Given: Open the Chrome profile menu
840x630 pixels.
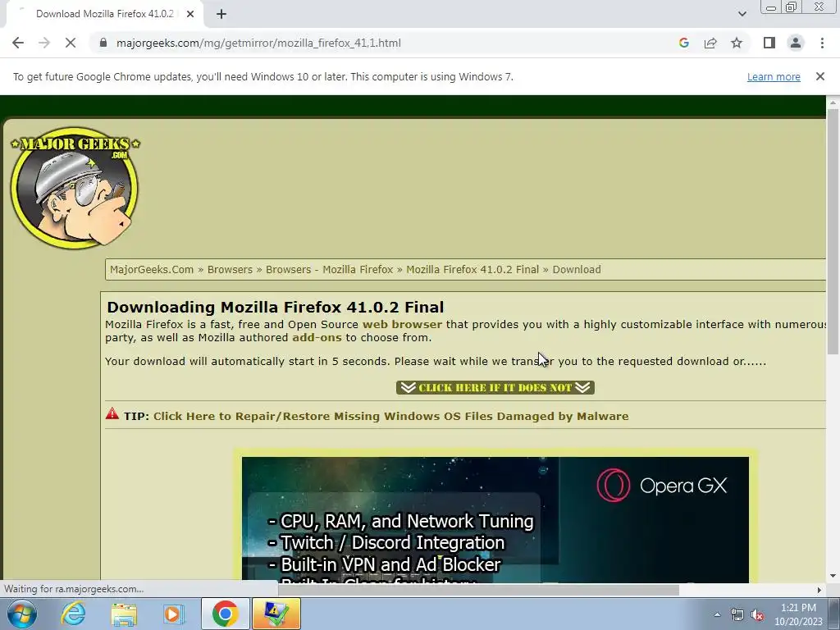Looking at the screenshot, I should (x=796, y=43).
